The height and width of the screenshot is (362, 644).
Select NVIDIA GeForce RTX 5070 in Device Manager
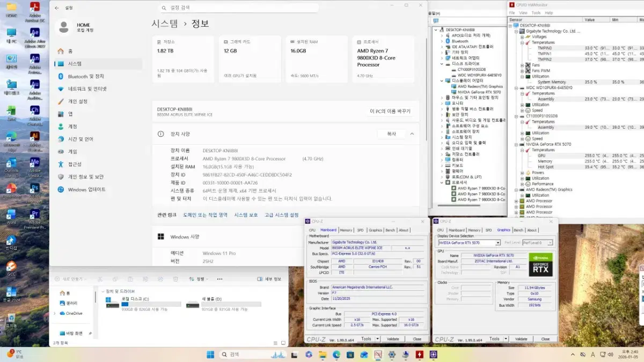[x=480, y=92]
